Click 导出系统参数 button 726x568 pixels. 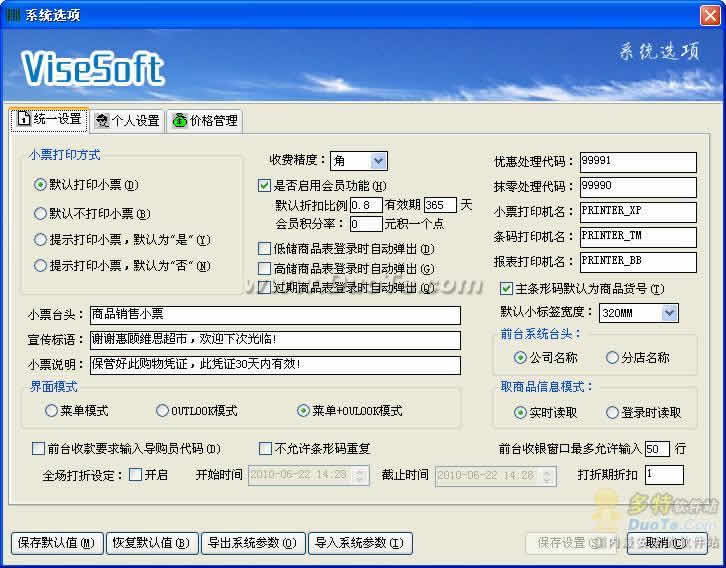pyautogui.click(x=253, y=543)
